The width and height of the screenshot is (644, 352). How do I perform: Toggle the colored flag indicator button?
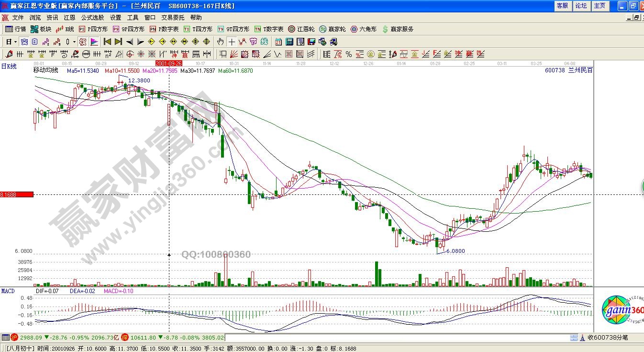click(94, 42)
